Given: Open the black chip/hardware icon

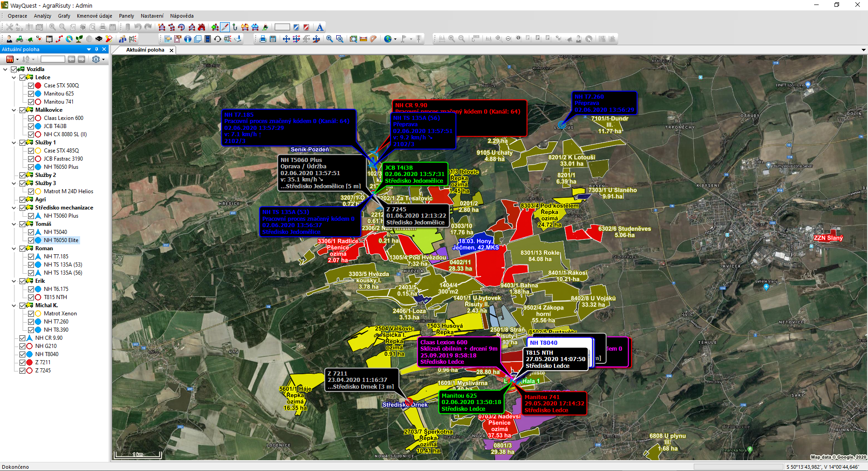Looking at the screenshot, I should 99,39.
